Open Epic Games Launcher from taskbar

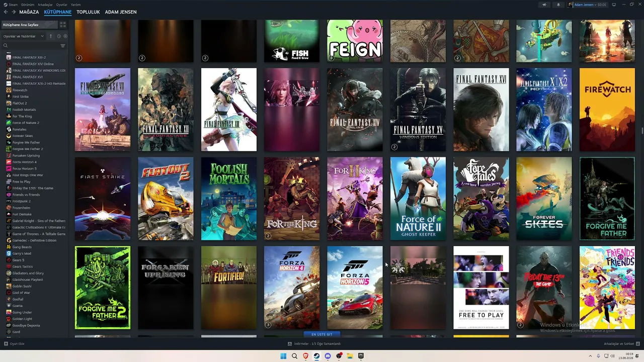click(361, 356)
